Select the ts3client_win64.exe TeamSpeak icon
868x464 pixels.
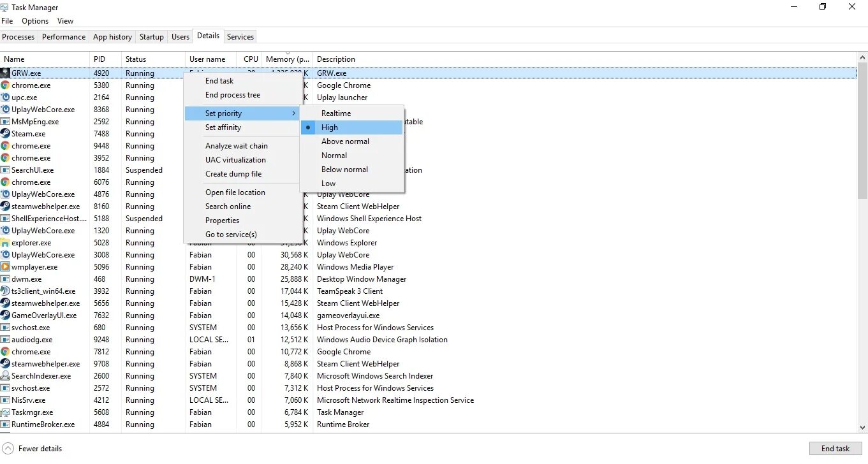[x=6, y=291]
